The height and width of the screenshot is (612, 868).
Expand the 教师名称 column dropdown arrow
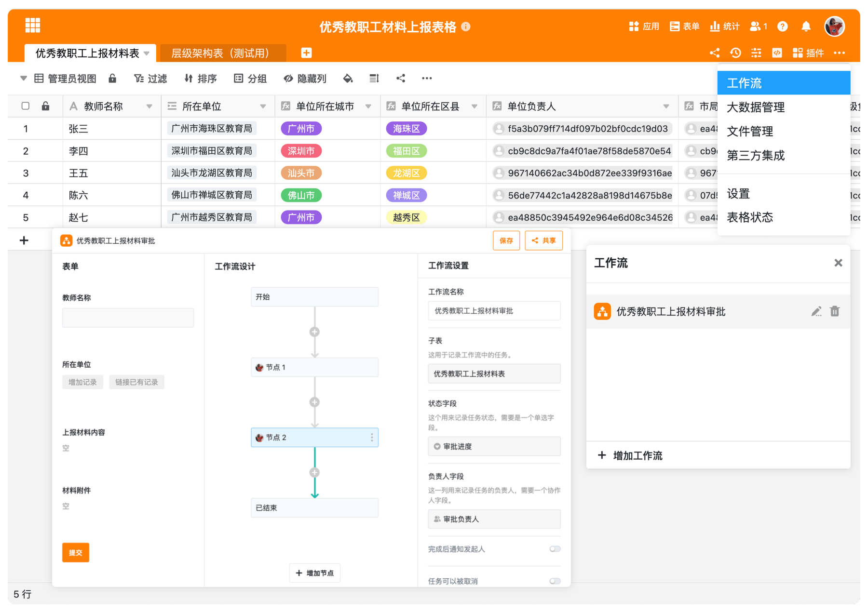click(x=149, y=106)
